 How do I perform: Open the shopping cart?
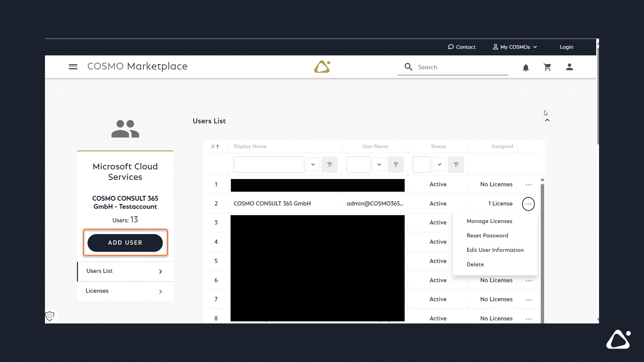point(547,67)
